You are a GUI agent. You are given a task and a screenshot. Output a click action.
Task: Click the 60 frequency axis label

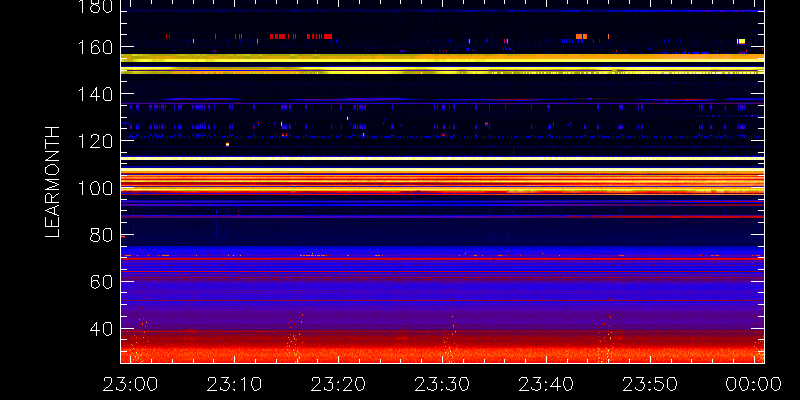(x=102, y=282)
